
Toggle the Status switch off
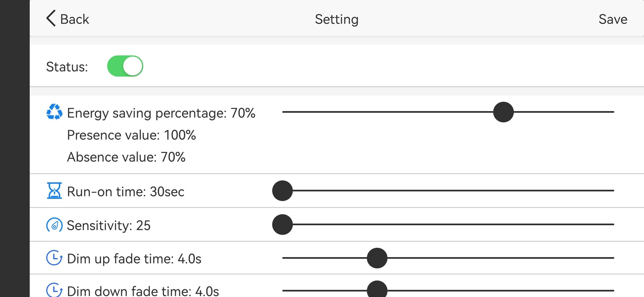(x=125, y=66)
